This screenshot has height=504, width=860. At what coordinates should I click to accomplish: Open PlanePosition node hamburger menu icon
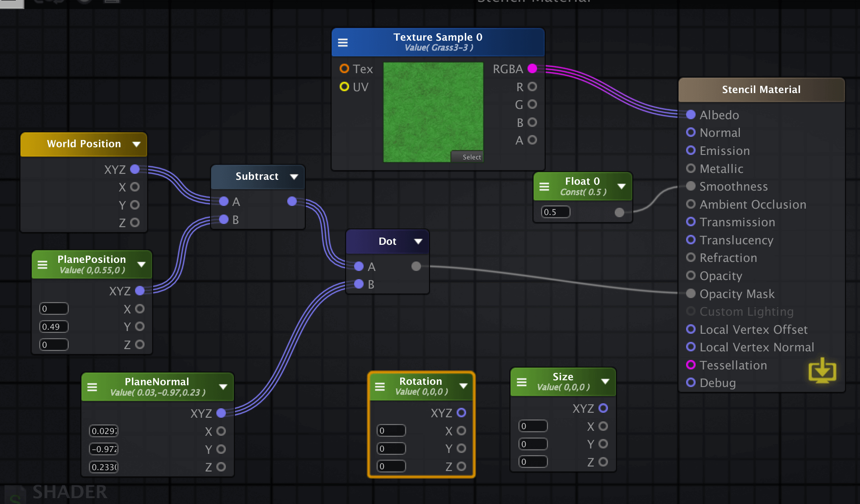42,265
